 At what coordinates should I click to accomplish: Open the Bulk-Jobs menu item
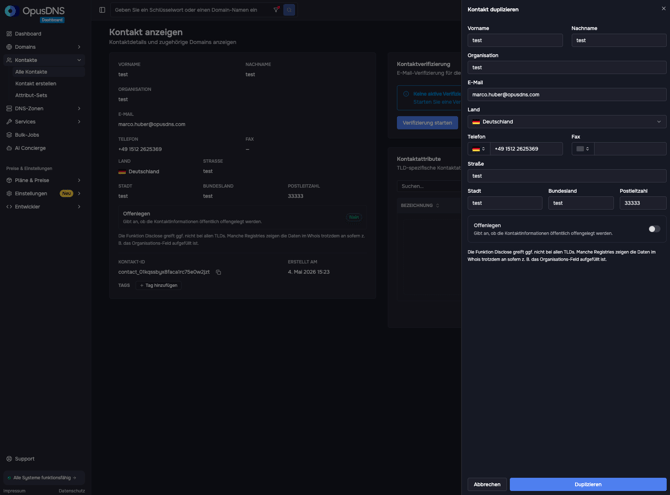44,135
